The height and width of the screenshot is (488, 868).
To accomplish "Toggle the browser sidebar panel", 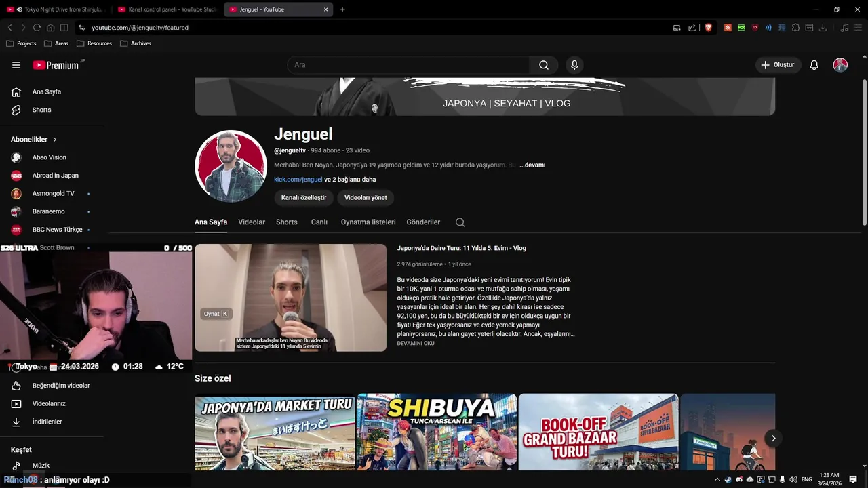I will [64, 28].
